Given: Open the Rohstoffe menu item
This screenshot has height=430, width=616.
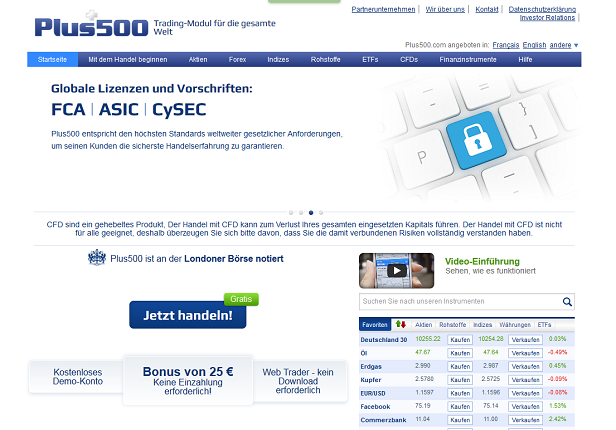Looking at the screenshot, I should (x=325, y=60).
